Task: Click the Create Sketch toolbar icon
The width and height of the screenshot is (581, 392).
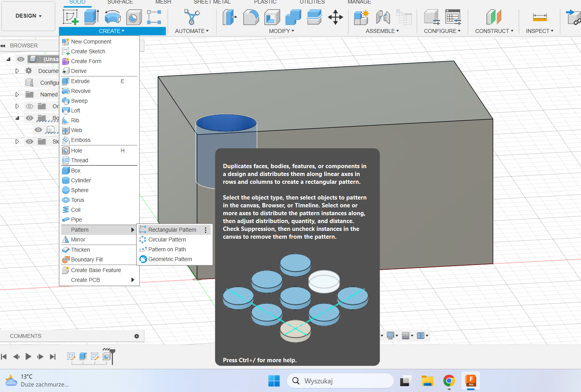Action: click(71, 17)
